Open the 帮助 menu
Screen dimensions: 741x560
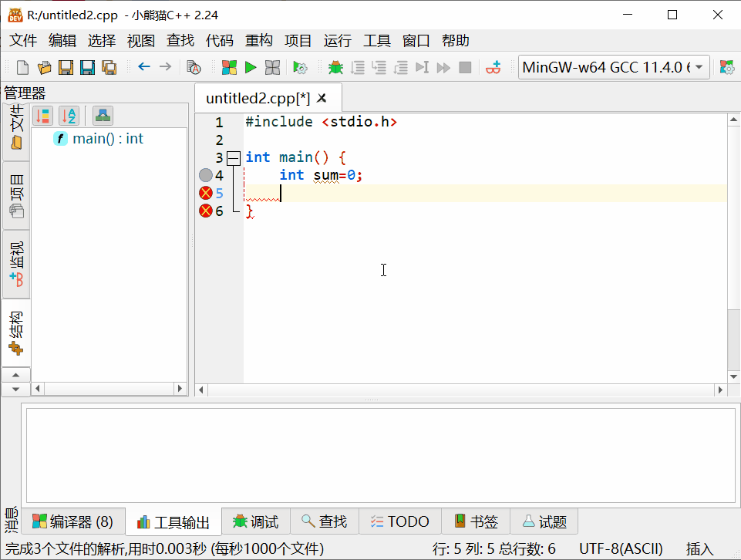[x=455, y=41]
